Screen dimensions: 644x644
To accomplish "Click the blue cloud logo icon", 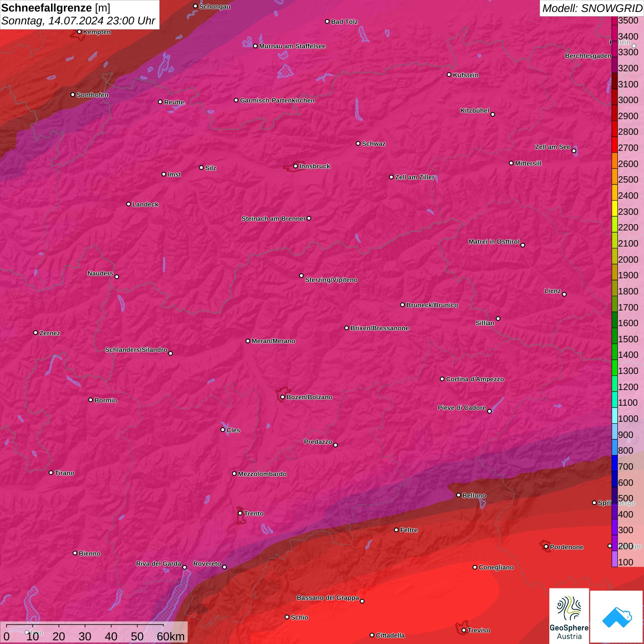I will (617, 617).
